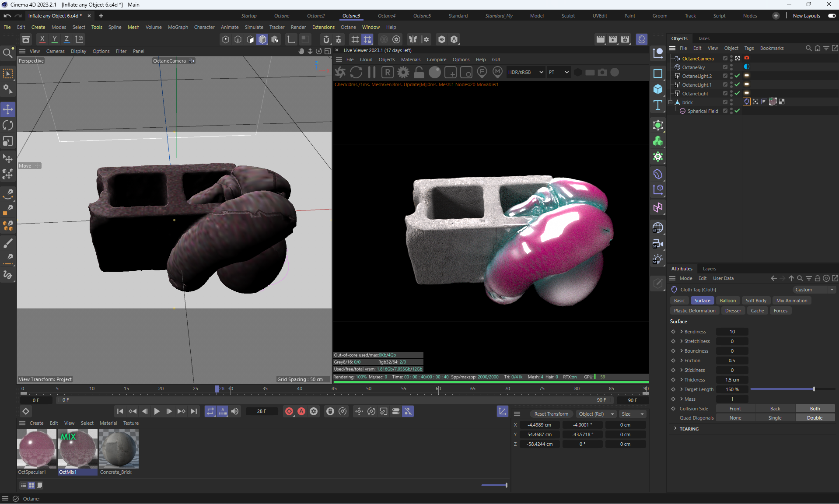
Task: Toggle visibility dots for OctaneSky
Action: pos(731,67)
